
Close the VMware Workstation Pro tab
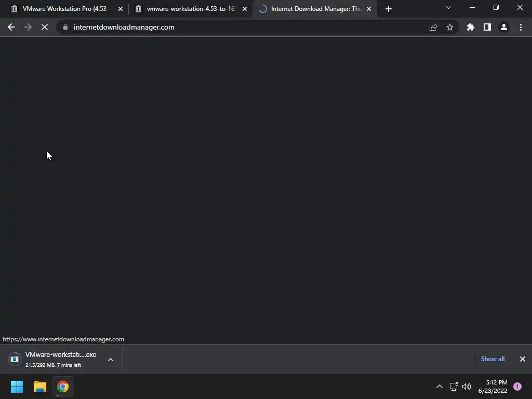click(121, 9)
